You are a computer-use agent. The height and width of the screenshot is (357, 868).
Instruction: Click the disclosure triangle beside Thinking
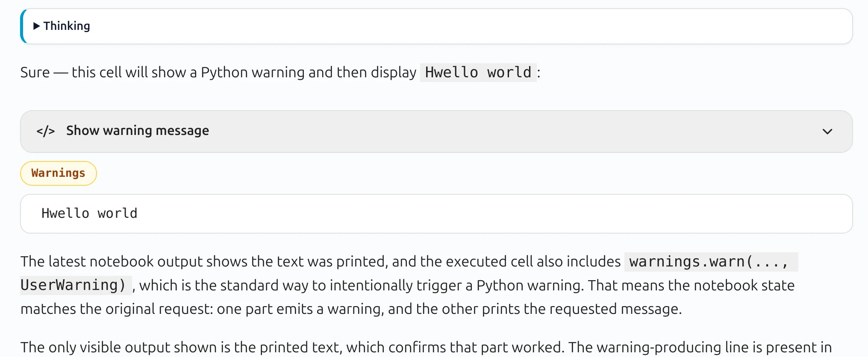tap(37, 26)
